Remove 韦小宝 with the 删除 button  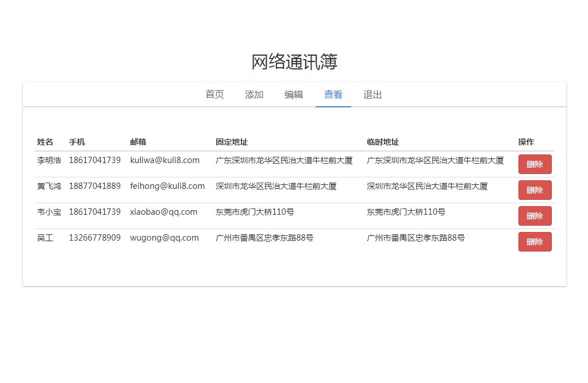(x=535, y=216)
